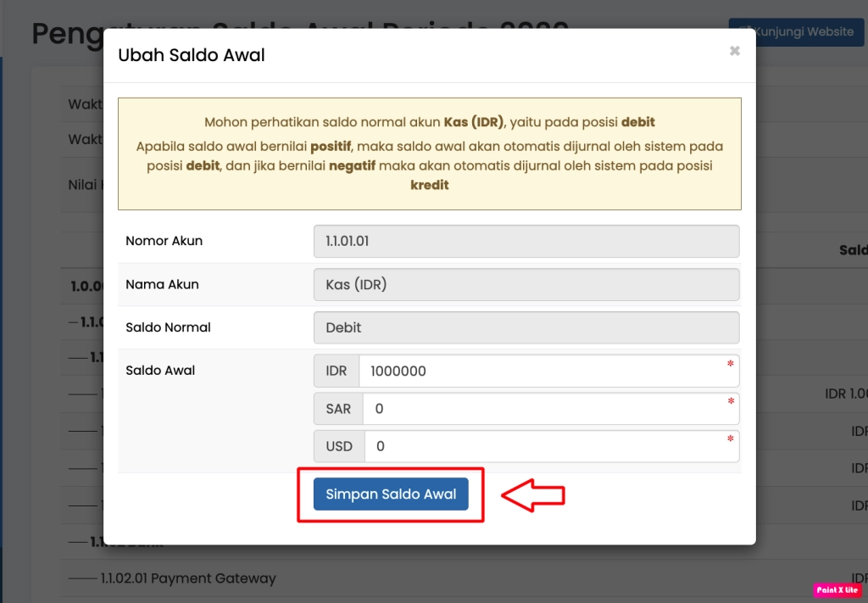Click the yellow saldo normal notice box
The width and height of the screenshot is (868, 603).
[x=429, y=154]
